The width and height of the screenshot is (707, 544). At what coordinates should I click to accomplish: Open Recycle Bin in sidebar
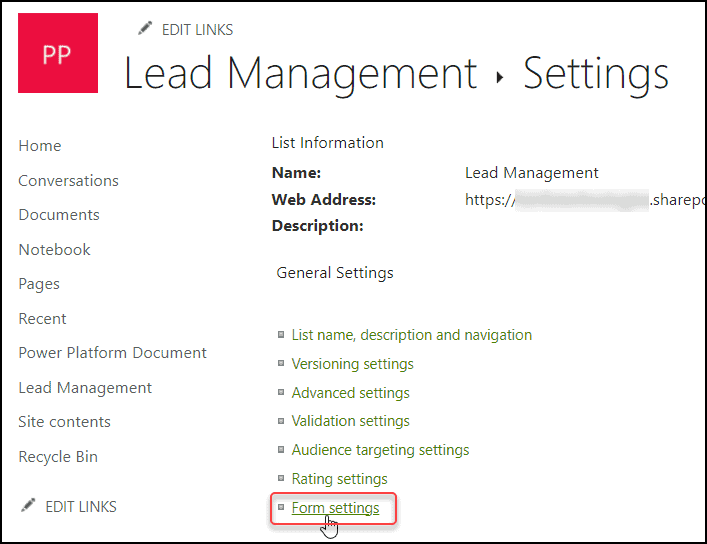click(x=58, y=456)
